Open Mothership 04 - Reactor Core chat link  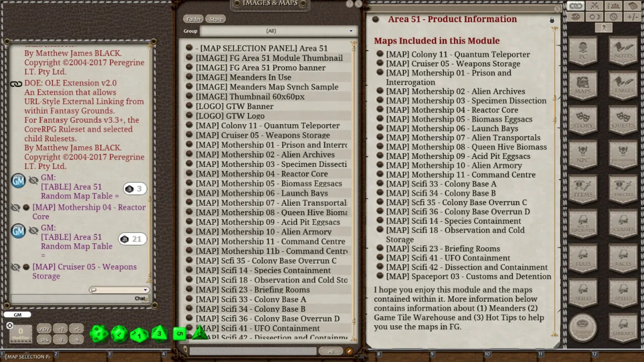[x=89, y=212]
